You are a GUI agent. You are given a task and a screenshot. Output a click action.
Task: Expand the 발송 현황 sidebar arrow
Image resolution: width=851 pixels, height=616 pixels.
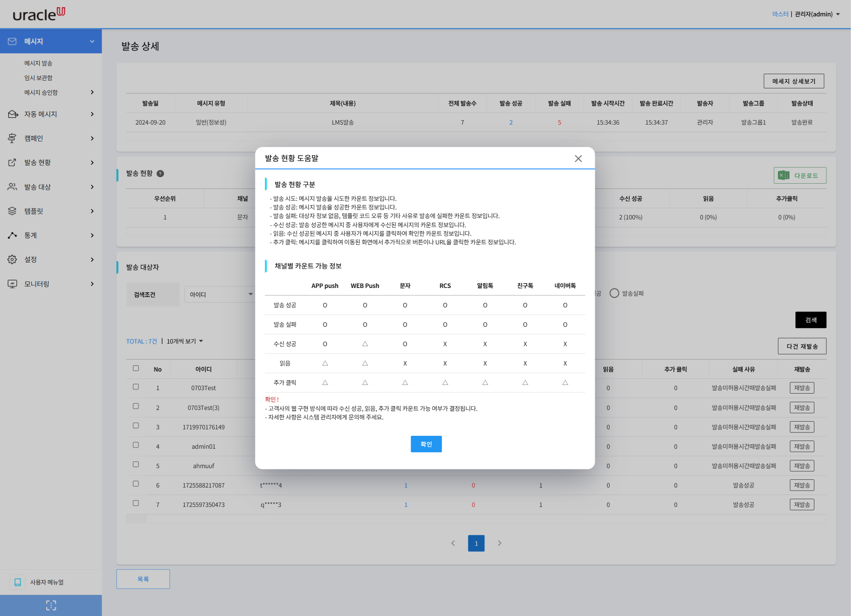click(x=92, y=163)
